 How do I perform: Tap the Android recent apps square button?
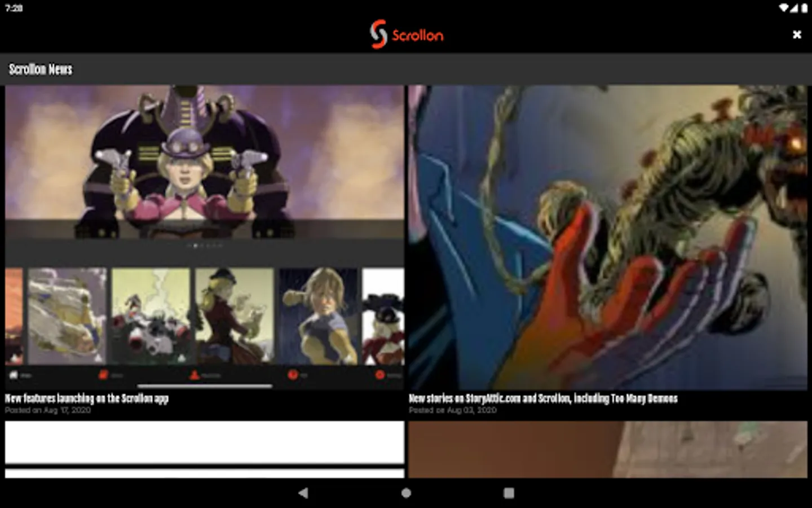(509, 493)
